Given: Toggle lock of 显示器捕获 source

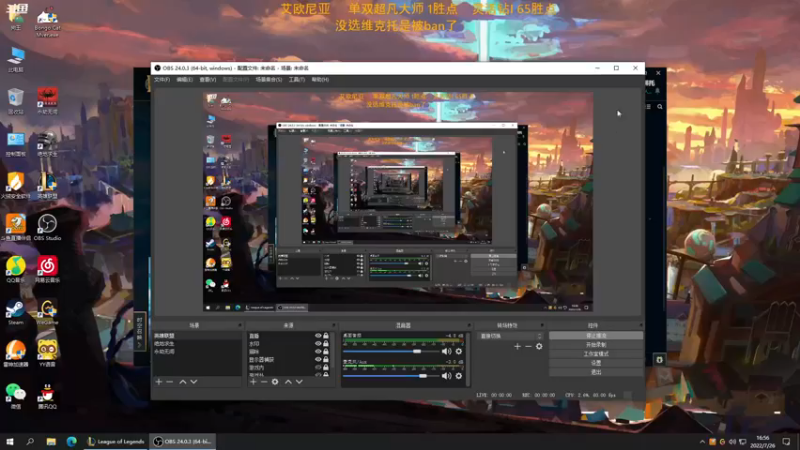Looking at the screenshot, I should pyautogui.click(x=326, y=359).
